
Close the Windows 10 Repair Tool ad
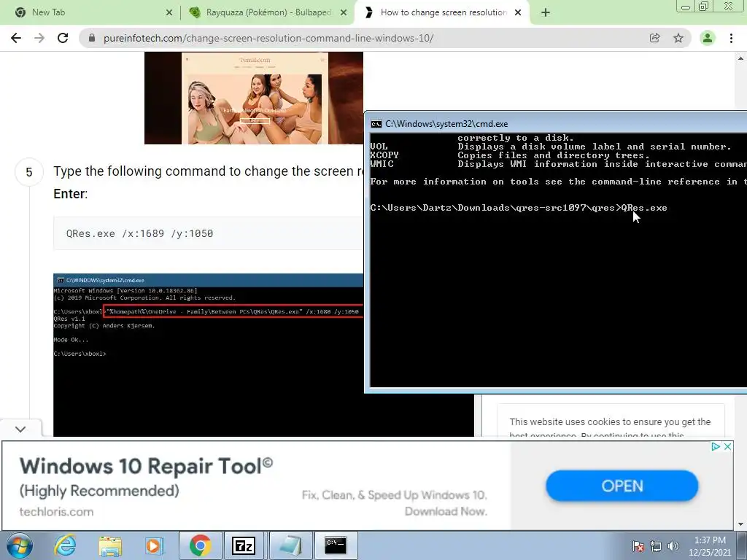pyautogui.click(x=727, y=447)
